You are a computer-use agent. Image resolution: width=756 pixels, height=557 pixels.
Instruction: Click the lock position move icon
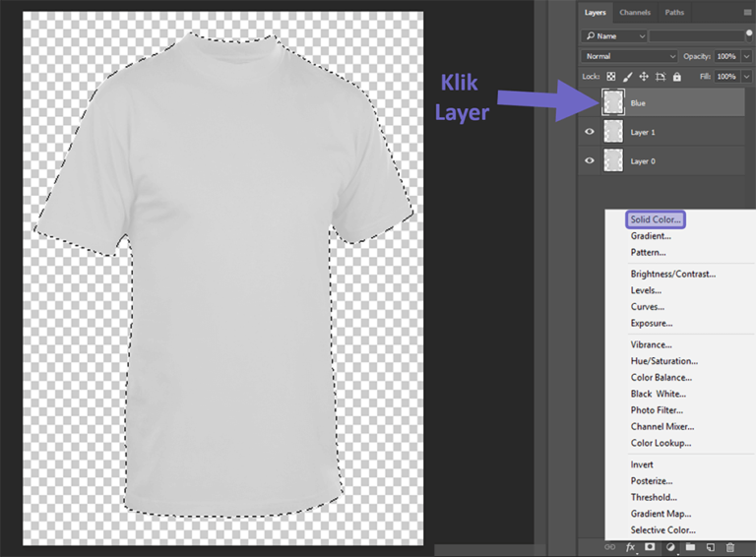click(644, 77)
